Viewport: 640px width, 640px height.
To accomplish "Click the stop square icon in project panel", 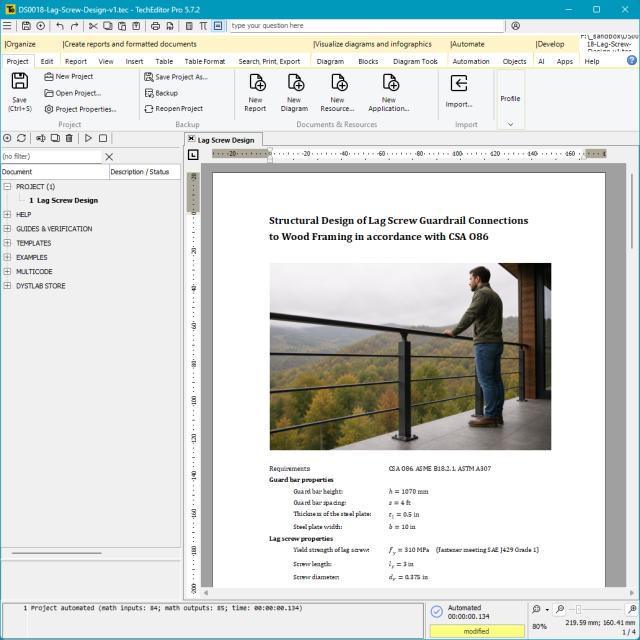I will (103, 138).
